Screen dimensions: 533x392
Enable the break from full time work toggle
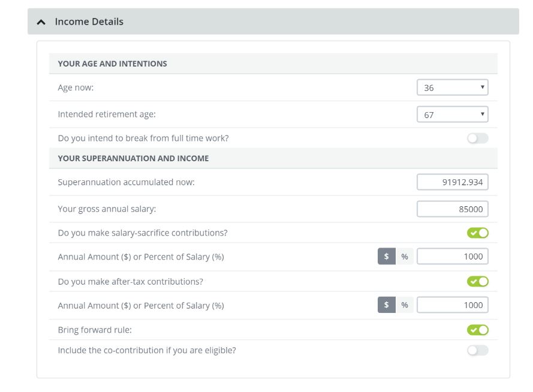477,138
